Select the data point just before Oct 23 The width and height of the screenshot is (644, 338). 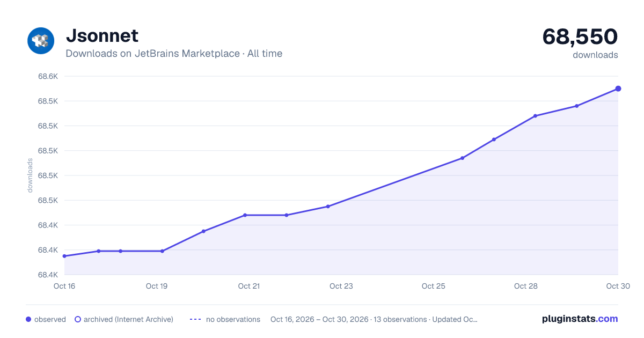pos(328,207)
